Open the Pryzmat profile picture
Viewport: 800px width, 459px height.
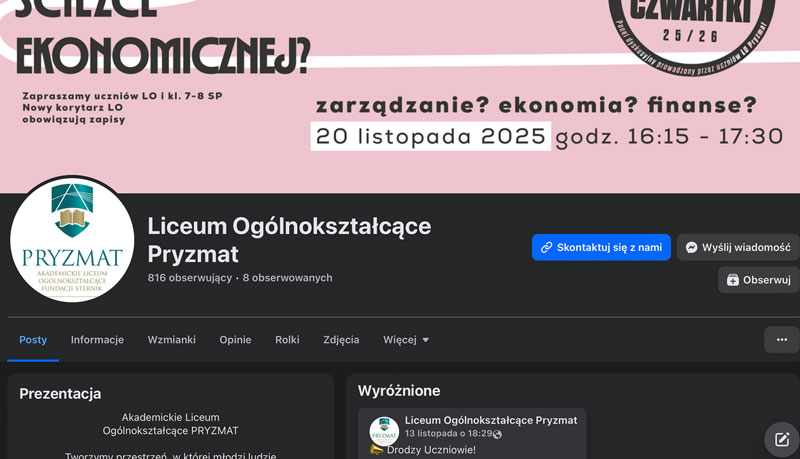(72, 240)
